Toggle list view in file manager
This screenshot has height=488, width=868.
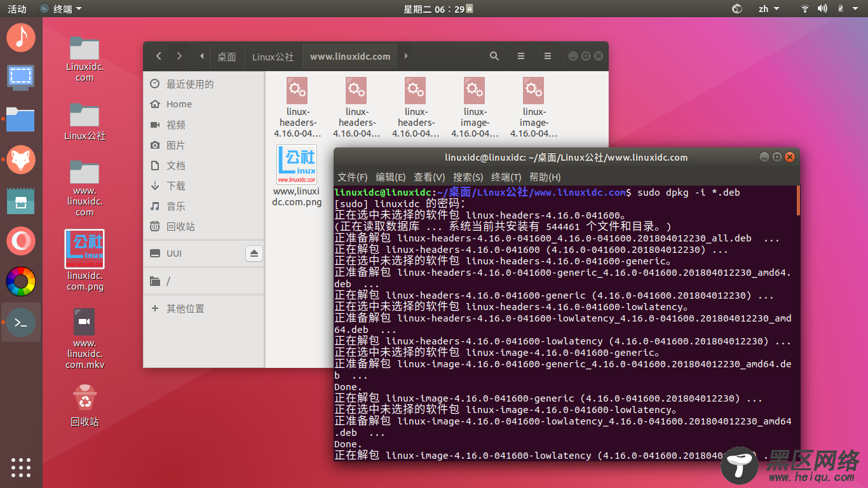[521, 57]
